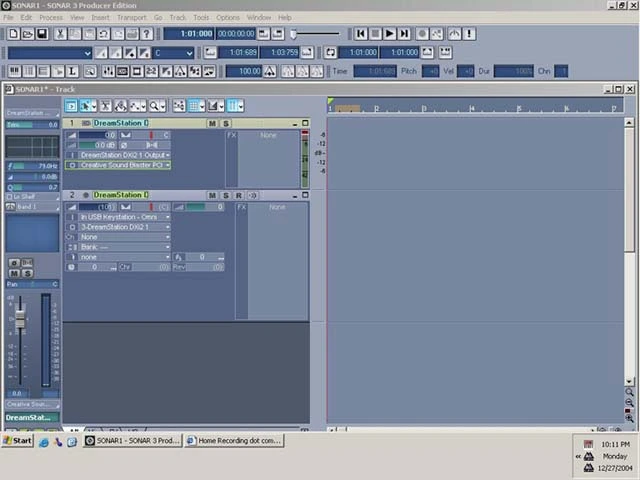
Task: Open Help with the question mark icon
Action: point(147,34)
